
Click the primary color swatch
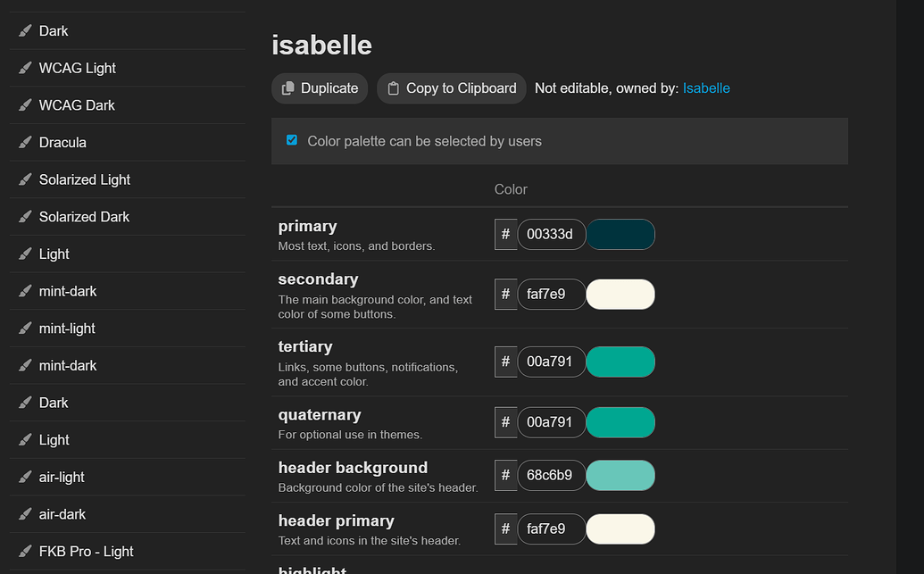(x=620, y=235)
